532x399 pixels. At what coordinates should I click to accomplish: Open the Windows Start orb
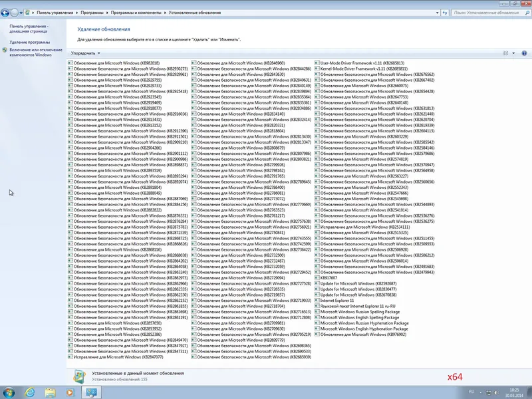click(8, 392)
